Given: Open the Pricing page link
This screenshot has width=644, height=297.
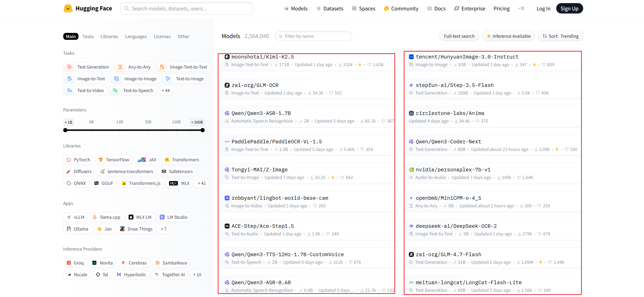Looking at the screenshot, I should (x=502, y=8).
